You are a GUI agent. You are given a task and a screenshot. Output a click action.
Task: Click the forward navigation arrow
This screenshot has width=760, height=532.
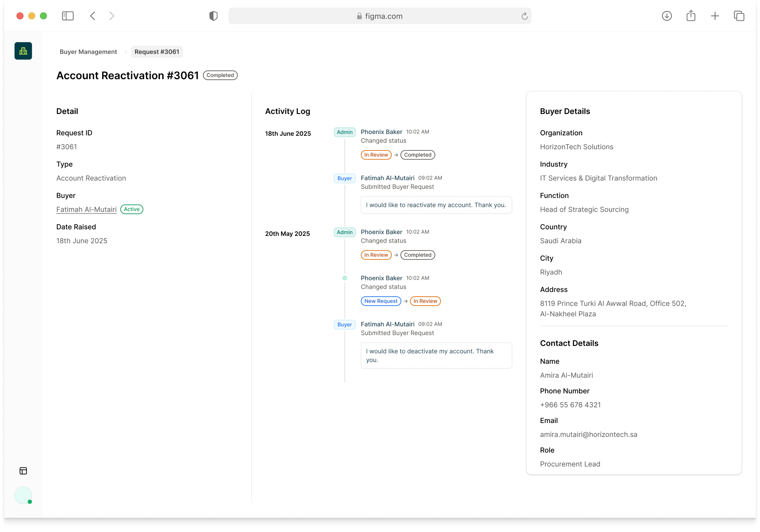[112, 16]
